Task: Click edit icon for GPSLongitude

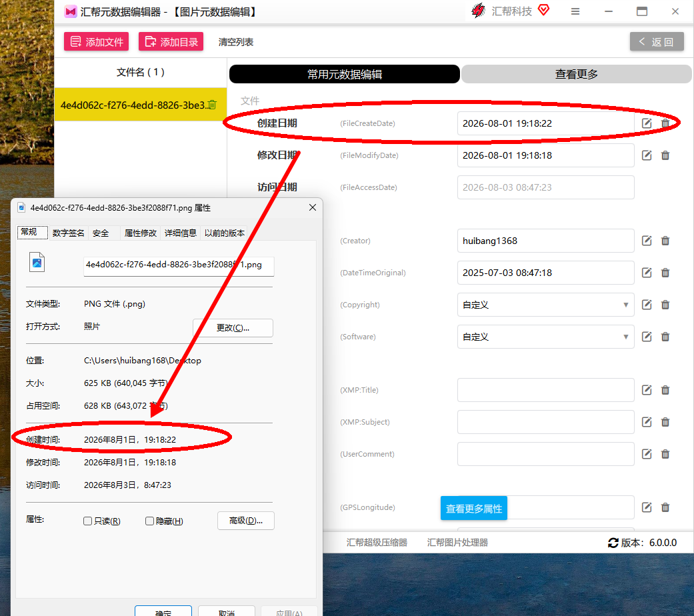Action: pos(647,507)
